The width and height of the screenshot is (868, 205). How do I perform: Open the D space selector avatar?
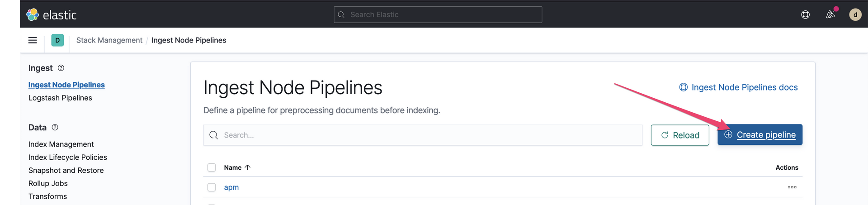[x=57, y=40]
